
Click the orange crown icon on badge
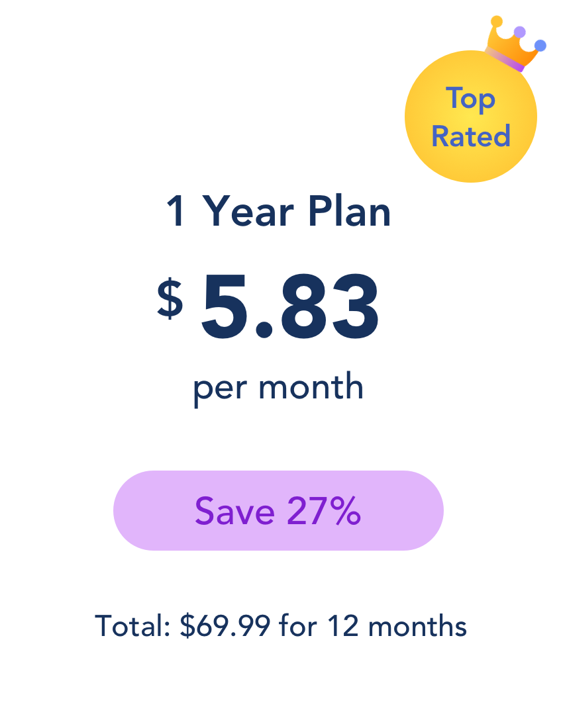pyautogui.click(x=515, y=44)
